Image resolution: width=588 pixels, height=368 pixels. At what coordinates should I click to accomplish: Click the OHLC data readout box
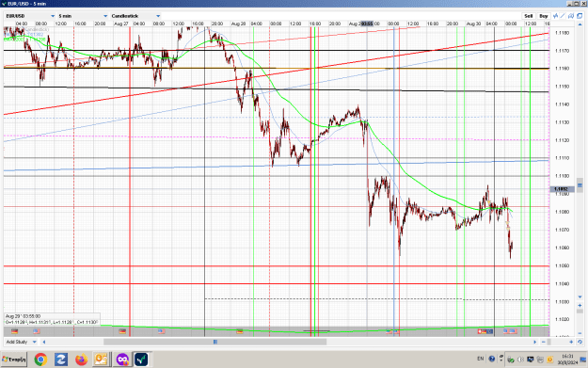point(52,319)
